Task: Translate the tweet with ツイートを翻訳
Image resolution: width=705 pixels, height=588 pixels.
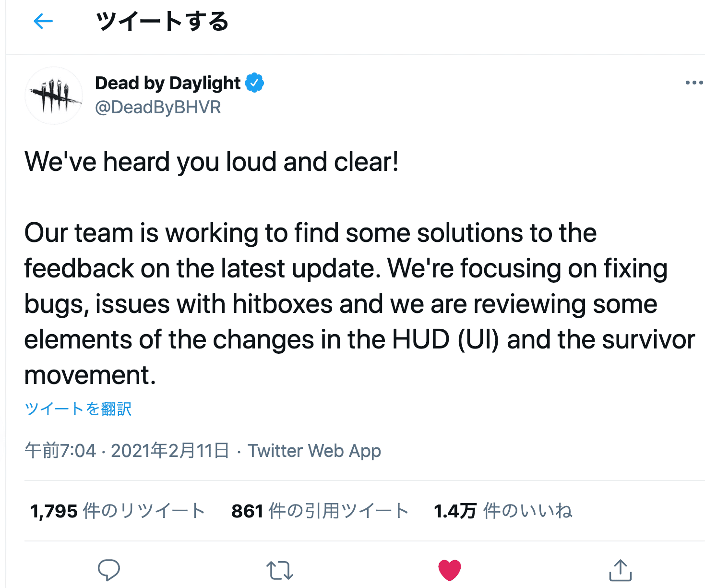Action: tap(78, 408)
